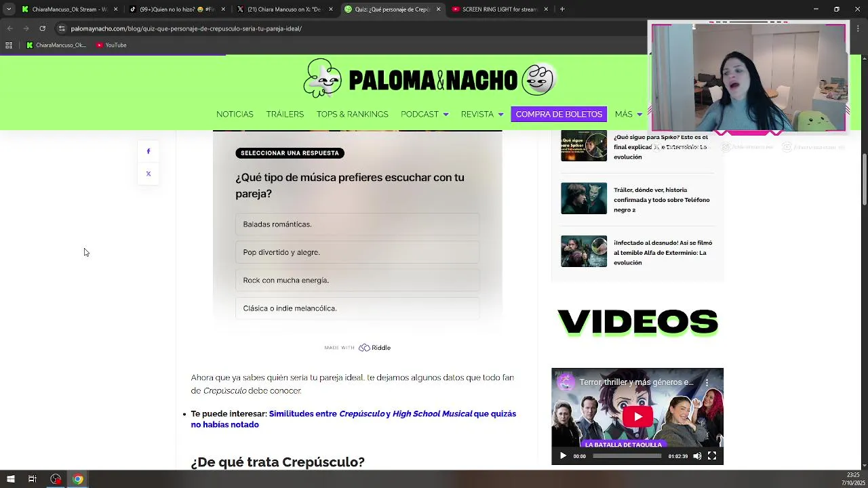Viewport: 868px width, 488px height.
Task: Open the Chrome apps grid icon
Action: coord(9,45)
